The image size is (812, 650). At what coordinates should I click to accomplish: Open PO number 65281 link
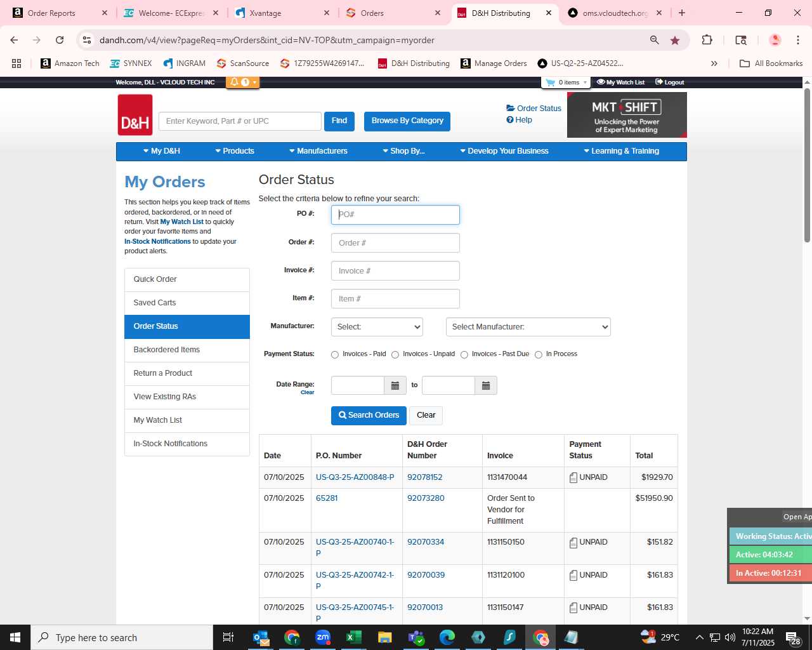tap(327, 498)
